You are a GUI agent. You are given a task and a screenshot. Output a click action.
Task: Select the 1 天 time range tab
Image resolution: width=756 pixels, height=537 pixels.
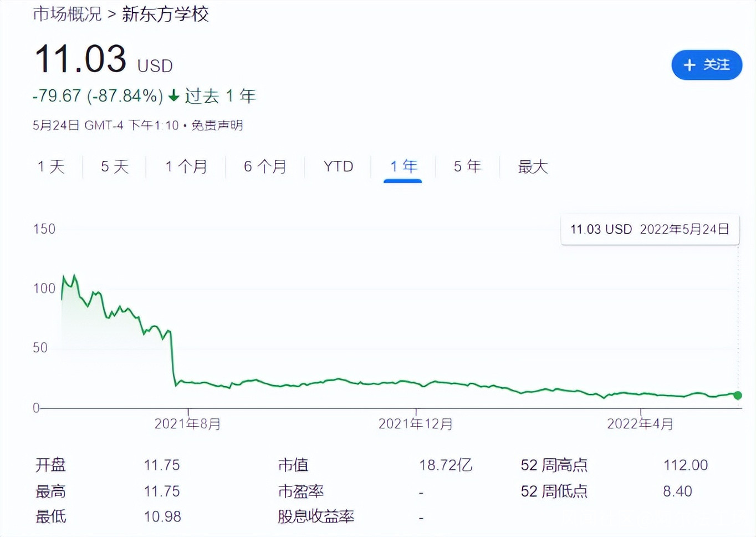[x=51, y=166]
